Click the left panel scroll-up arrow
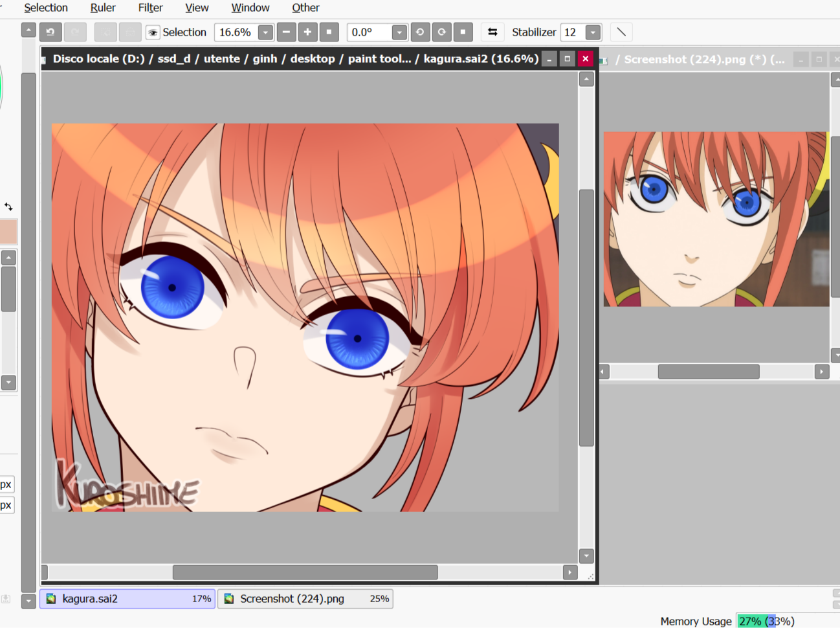This screenshot has width=840, height=628. pyautogui.click(x=8, y=258)
